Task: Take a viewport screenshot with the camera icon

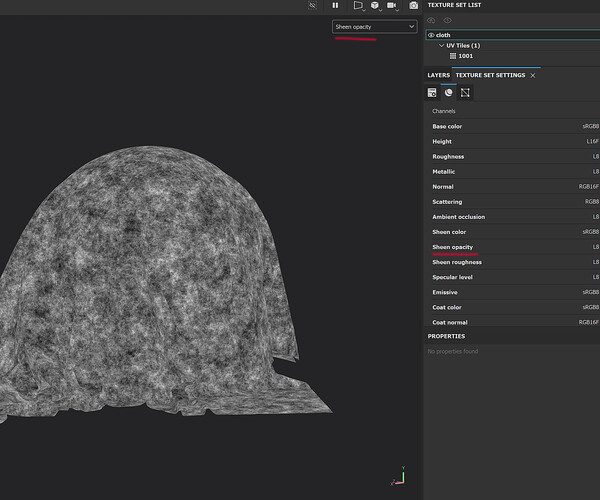Action: point(413,6)
